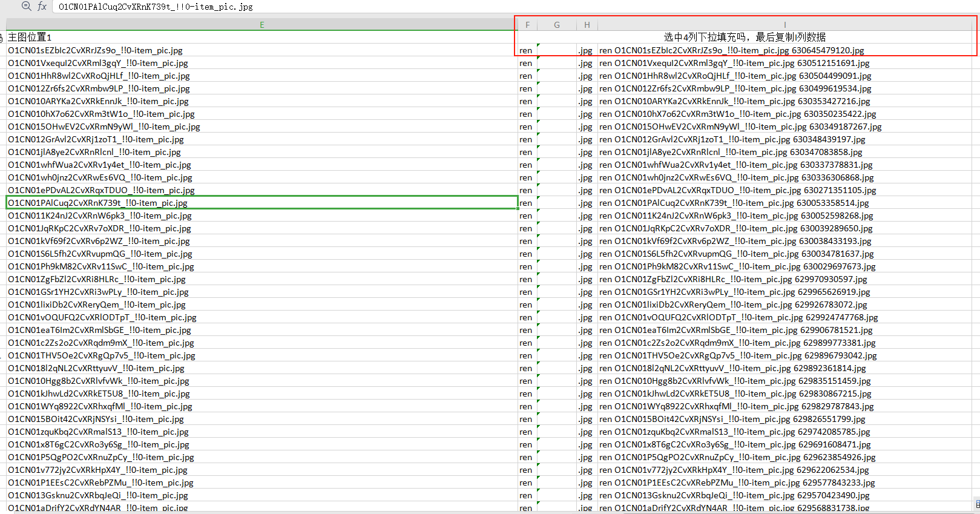Select cell 'O1CN01P5QgPO2CvXRnuZpCy_!!0-item_pic.jpg' in column E

click(261, 457)
